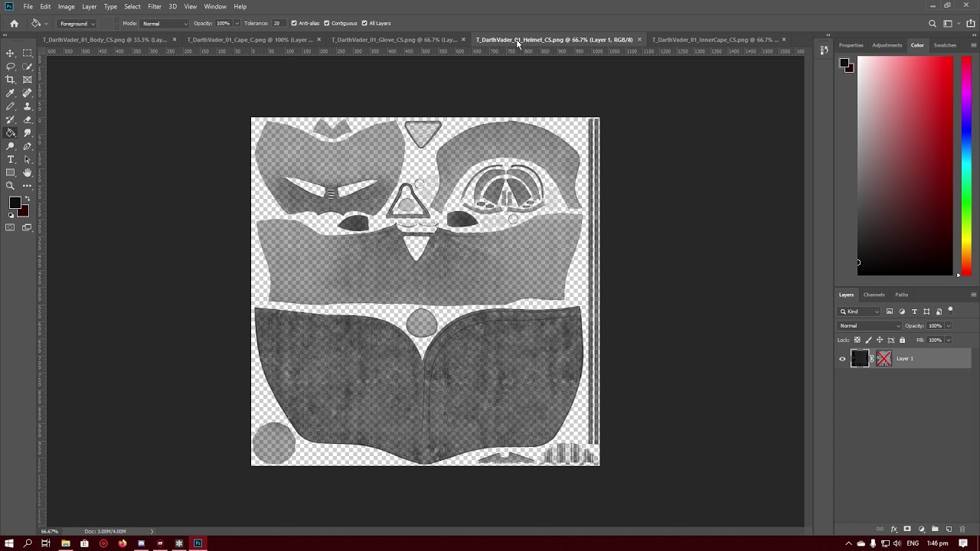
Task: Select the Crop tool
Action: (x=11, y=80)
